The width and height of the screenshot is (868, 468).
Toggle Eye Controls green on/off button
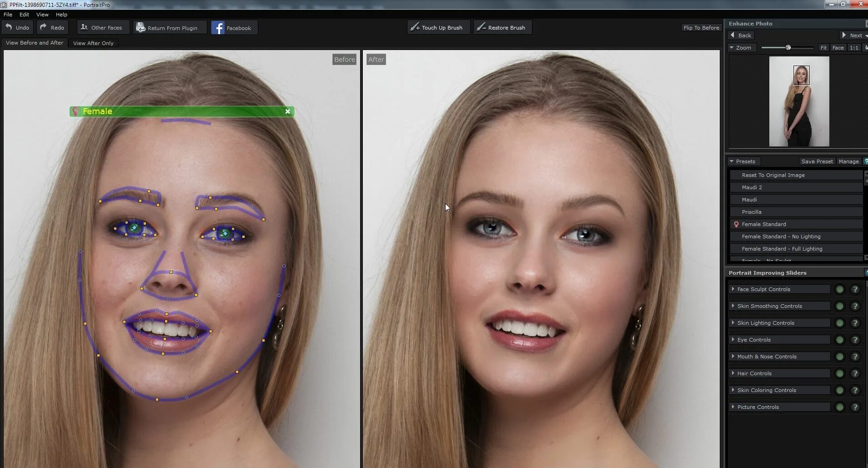(x=840, y=340)
